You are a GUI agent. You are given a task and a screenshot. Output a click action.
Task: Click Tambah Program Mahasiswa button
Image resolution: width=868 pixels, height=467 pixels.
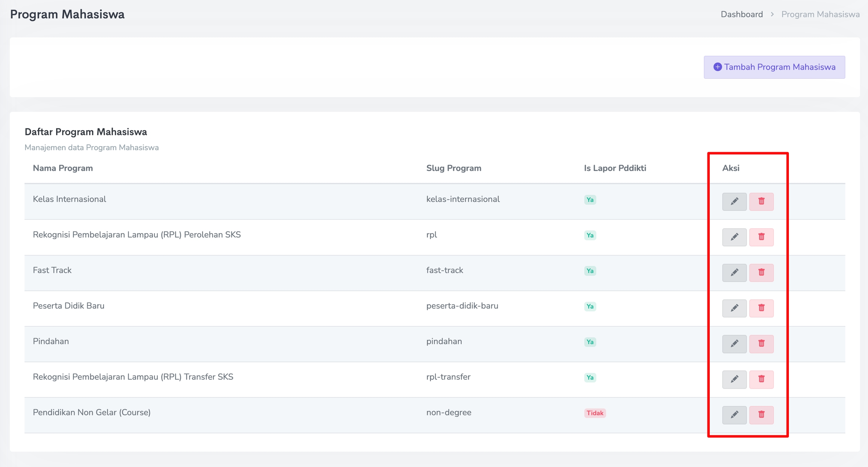coord(774,67)
